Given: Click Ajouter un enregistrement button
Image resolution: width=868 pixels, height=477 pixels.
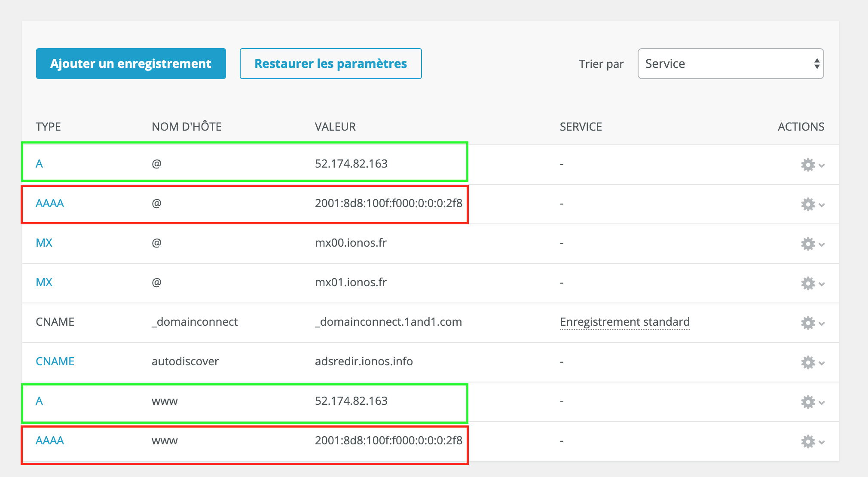Looking at the screenshot, I should [131, 64].
